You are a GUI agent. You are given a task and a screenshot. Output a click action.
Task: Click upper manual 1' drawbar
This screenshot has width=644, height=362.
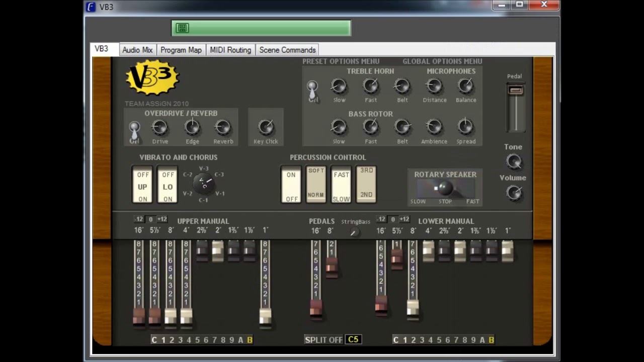coord(266,316)
